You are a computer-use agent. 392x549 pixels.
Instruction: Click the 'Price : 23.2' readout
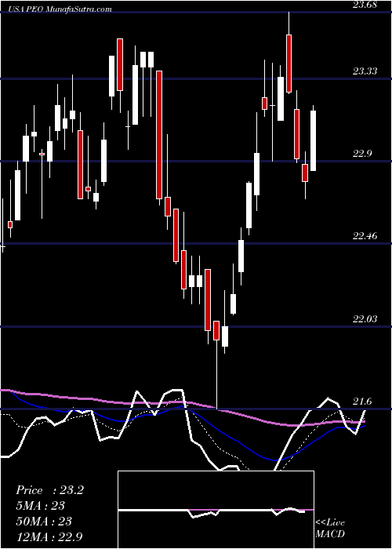[50, 490]
